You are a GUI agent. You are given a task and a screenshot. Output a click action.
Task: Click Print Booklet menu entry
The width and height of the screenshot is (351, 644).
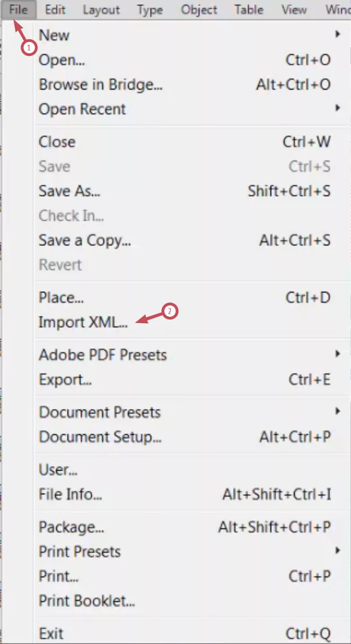[87, 600]
